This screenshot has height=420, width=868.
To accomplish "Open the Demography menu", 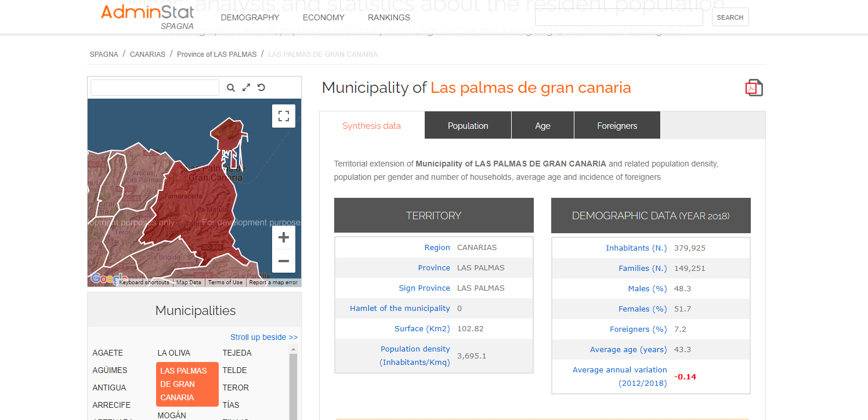I will (x=250, y=17).
